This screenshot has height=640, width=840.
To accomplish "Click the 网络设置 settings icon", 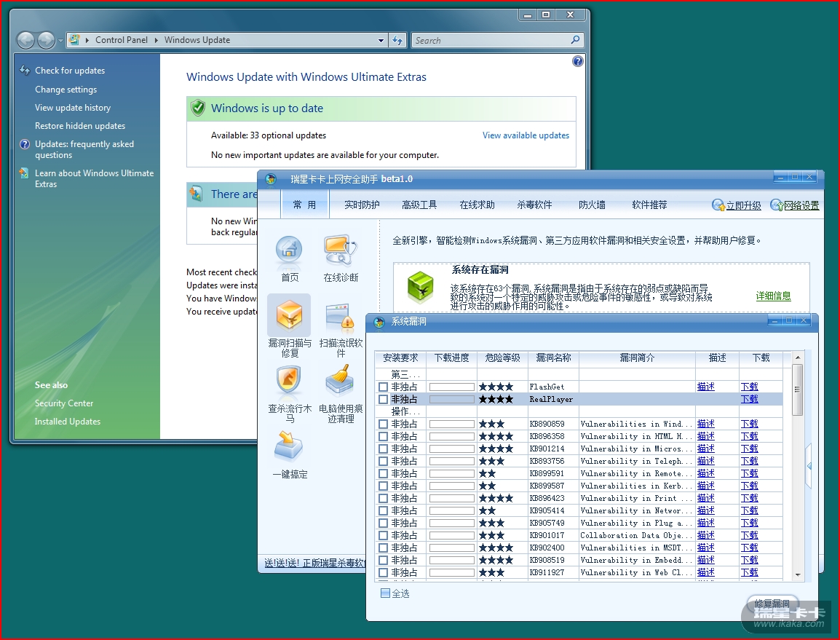I will (x=776, y=205).
